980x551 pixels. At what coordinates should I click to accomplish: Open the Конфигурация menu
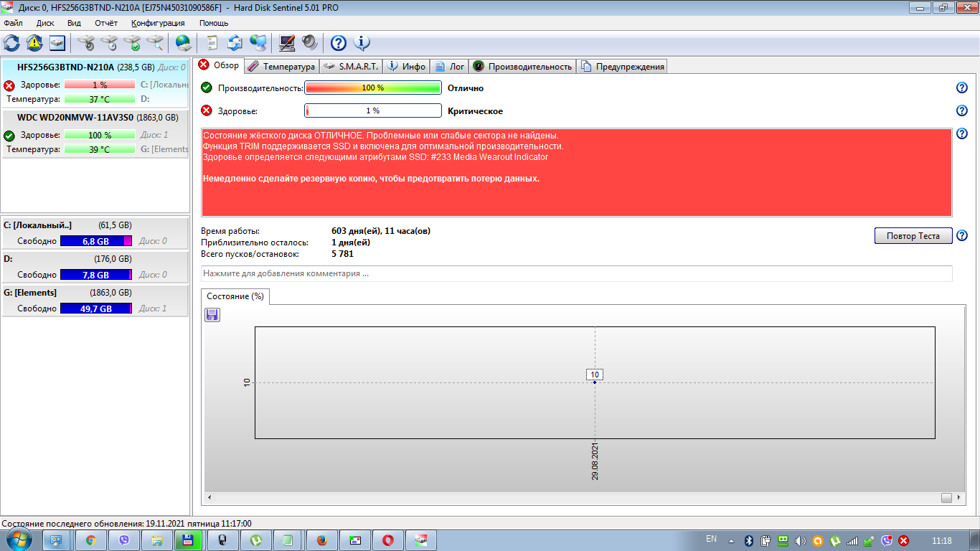[158, 23]
